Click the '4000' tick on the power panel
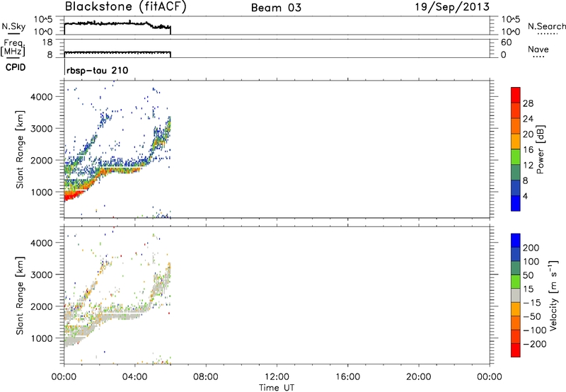This screenshot has width=566, height=392. pos(41,97)
